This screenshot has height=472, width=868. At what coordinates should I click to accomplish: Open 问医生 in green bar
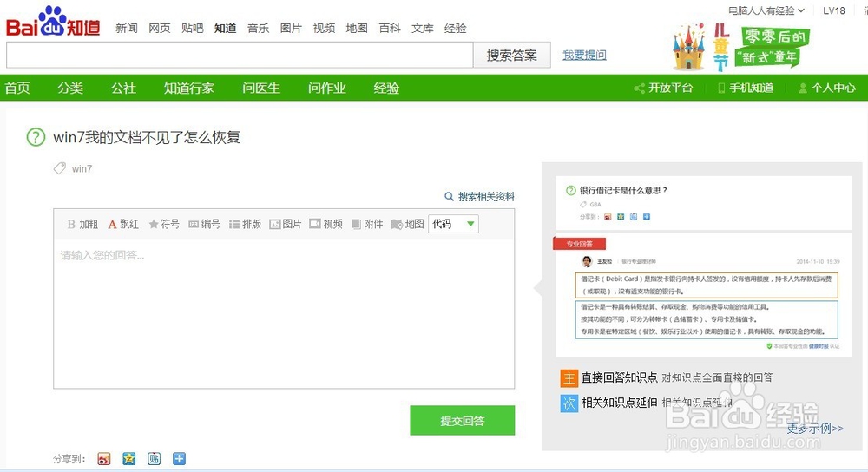coord(261,88)
